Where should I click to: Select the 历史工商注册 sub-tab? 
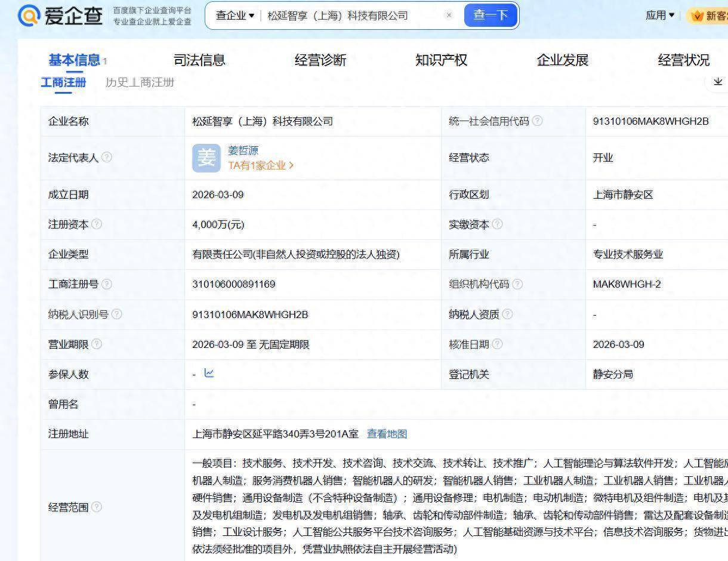(140, 82)
